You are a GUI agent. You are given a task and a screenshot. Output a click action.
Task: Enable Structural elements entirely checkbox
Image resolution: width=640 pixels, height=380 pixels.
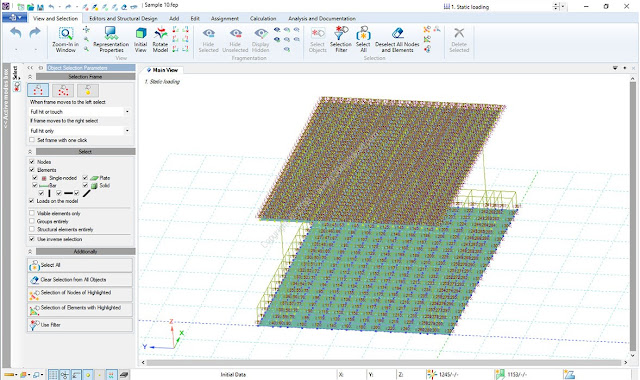[x=32, y=229]
